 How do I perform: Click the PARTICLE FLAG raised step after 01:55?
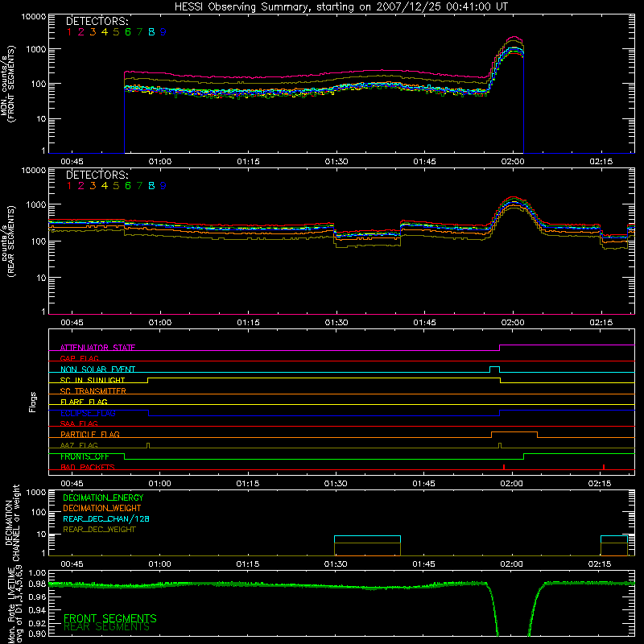[x=514, y=435]
